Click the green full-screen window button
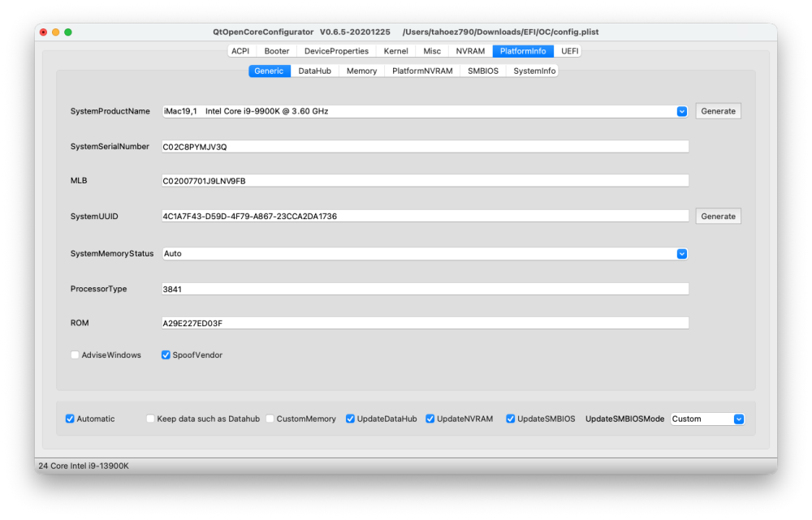 click(68, 32)
